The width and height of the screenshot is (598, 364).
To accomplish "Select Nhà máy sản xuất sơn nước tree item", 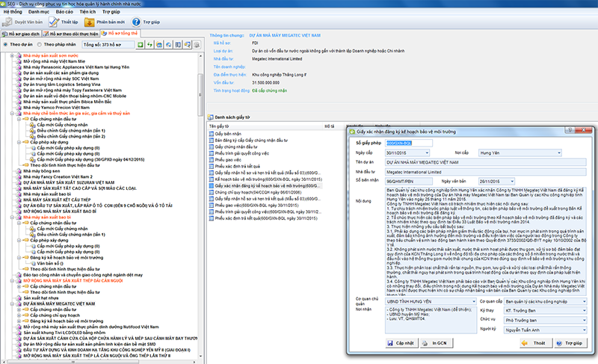I will [x=50, y=55].
